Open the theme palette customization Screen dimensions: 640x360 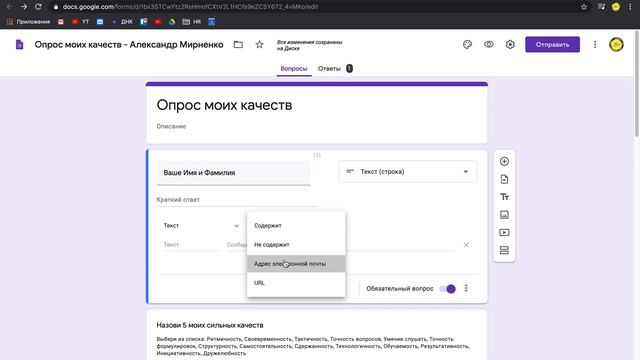pos(467,44)
